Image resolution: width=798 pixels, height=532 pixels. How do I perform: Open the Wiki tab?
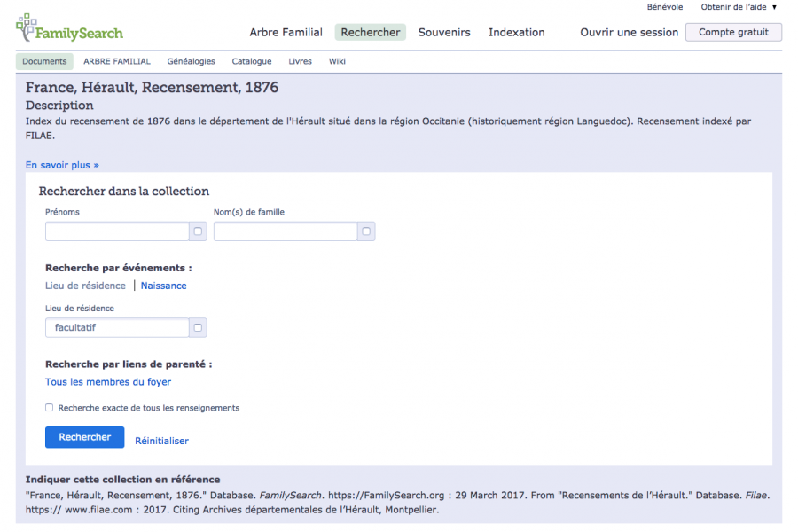point(337,61)
